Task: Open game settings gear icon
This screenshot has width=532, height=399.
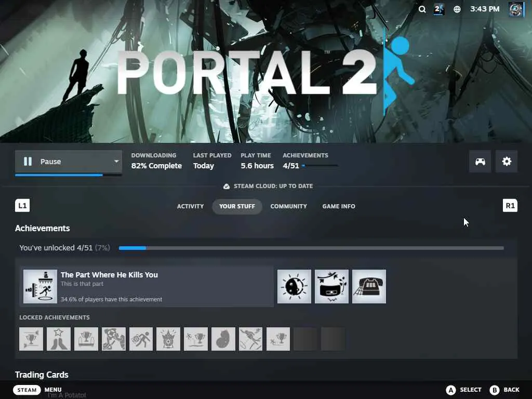Action: [x=507, y=162]
